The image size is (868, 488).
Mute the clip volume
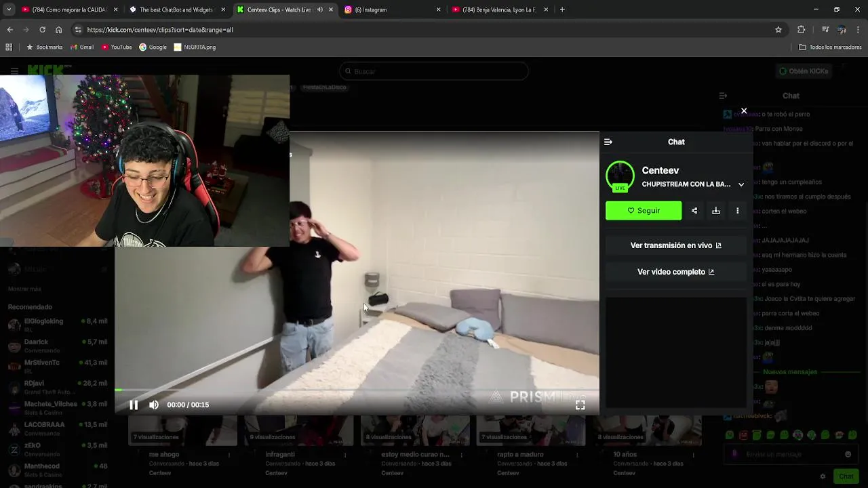coord(154,405)
